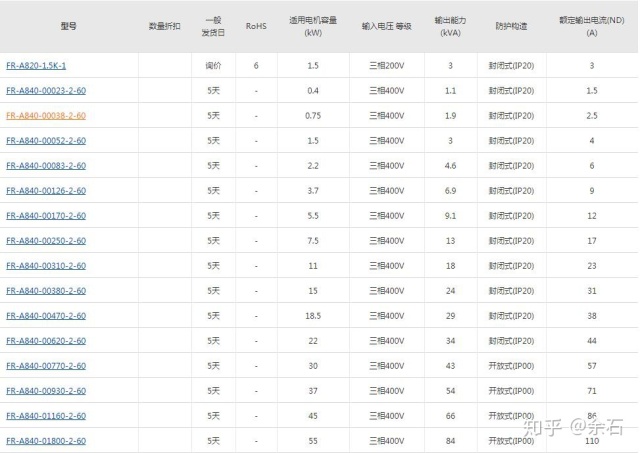Open the FR-A840-00620-2-60 model link
The width and height of the screenshot is (640, 453).
click(46, 341)
